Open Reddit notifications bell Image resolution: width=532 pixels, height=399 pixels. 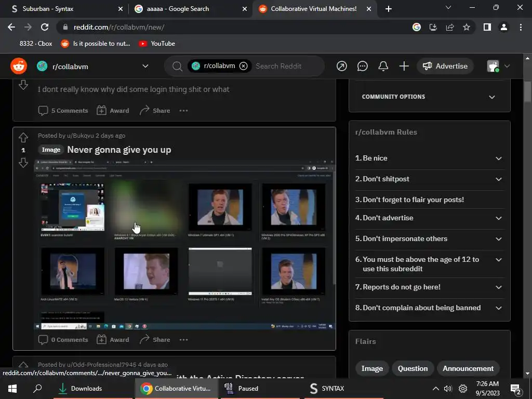point(383,66)
